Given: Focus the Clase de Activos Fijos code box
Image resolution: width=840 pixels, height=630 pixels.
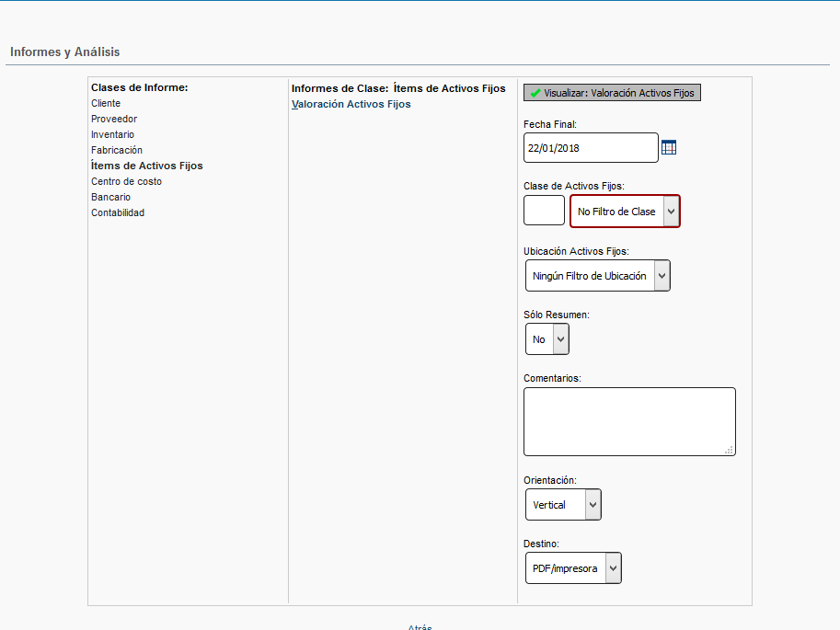Looking at the screenshot, I should (544, 211).
